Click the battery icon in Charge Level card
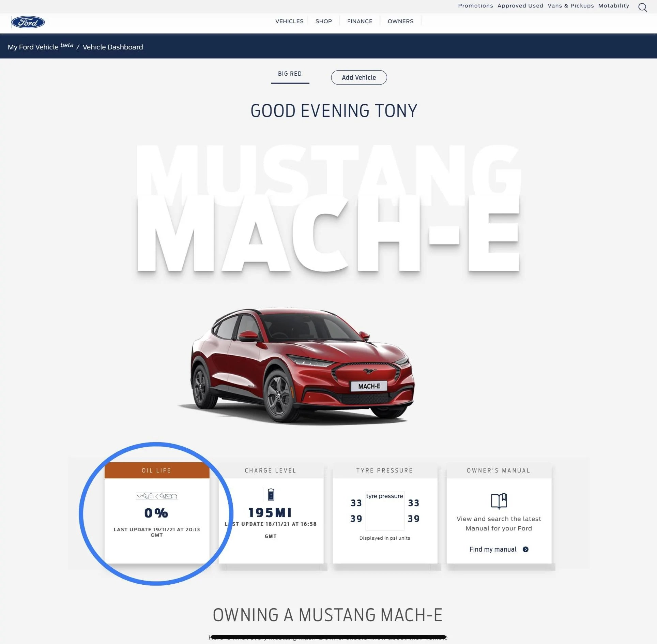Image resolution: width=657 pixels, height=644 pixels. (x=271, y=494)
